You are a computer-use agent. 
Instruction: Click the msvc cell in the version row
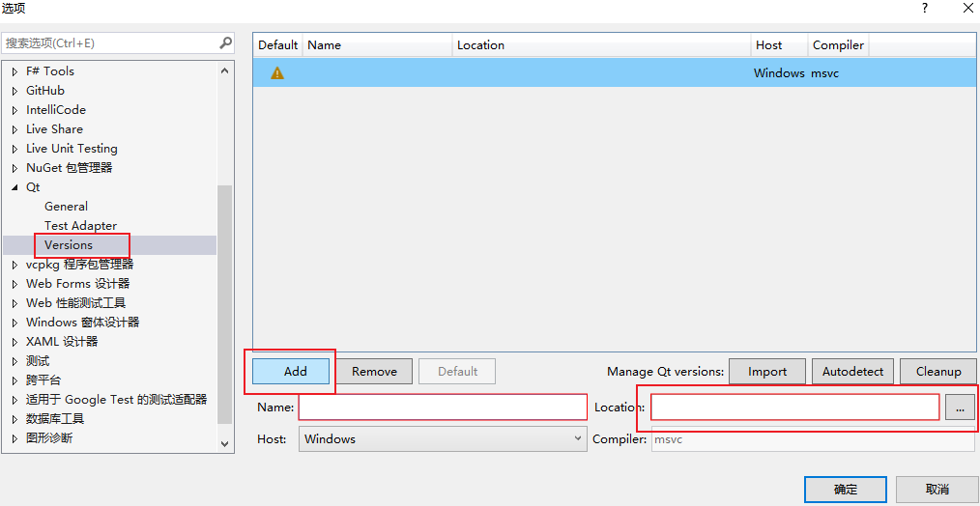click(824, 73)
